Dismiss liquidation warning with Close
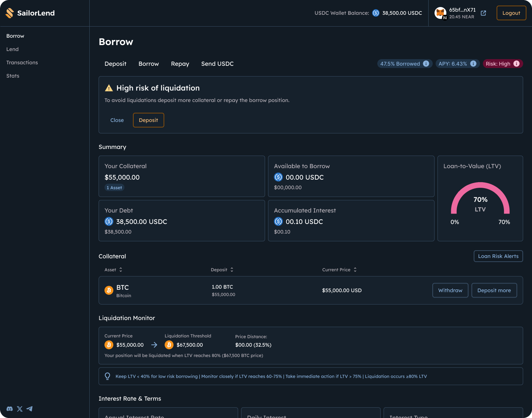Image resolution: width=532 pixels, height=418 pixels. point(117,120)
